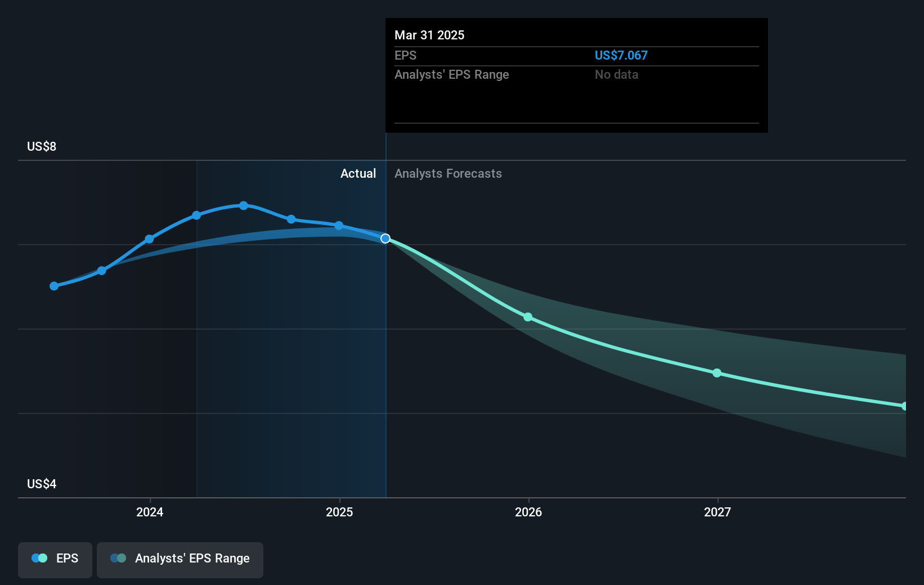
Task: Click the EPS point at second-quarter 2024
Action: coord(196,215)
